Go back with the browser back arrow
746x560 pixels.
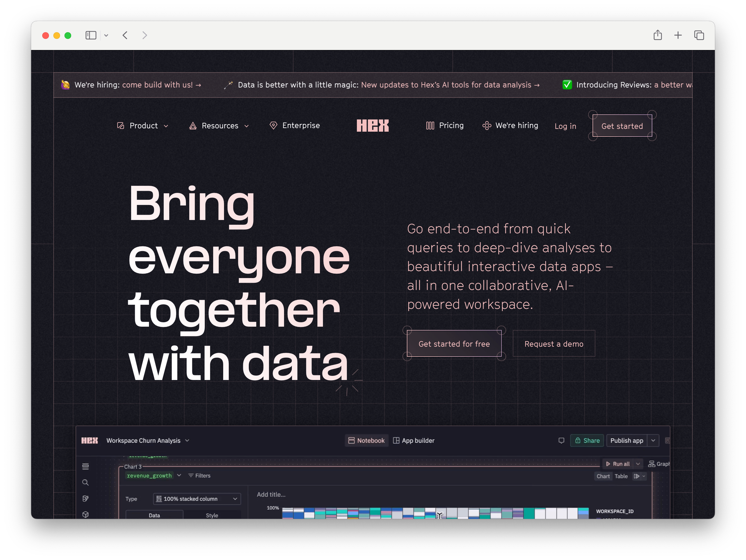125,35
